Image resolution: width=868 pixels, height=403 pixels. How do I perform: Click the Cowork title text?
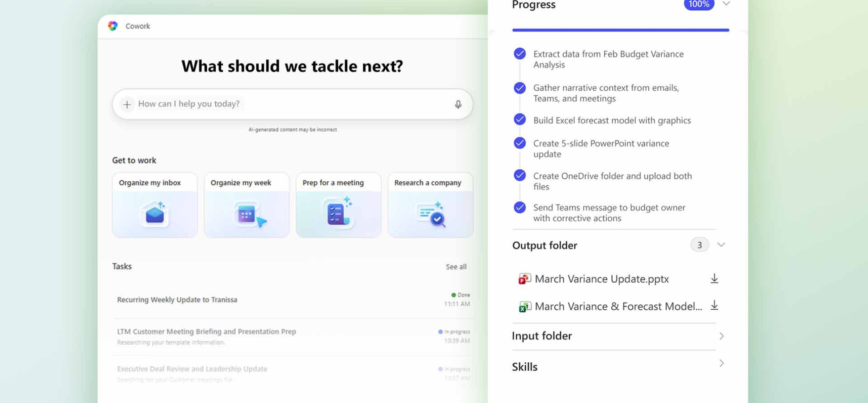click(x=138, y=26)
